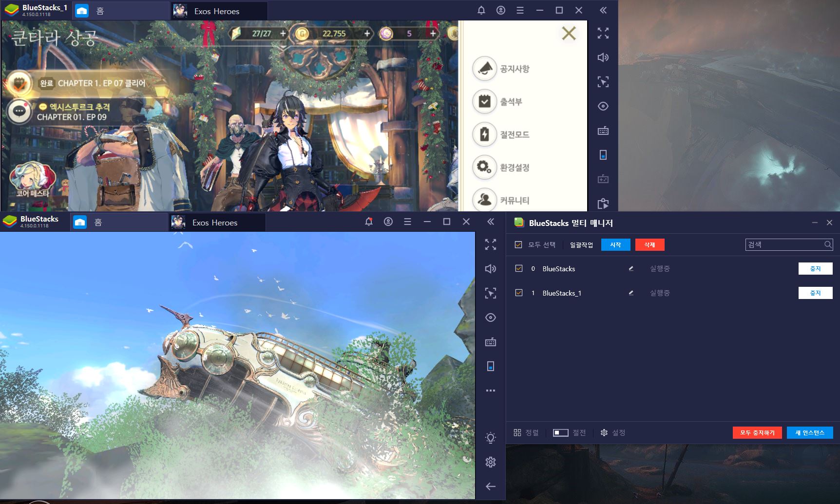
Task: Collapse BlueStacks_1 sidebar with double chevron
Action: [x=603, y=10]
